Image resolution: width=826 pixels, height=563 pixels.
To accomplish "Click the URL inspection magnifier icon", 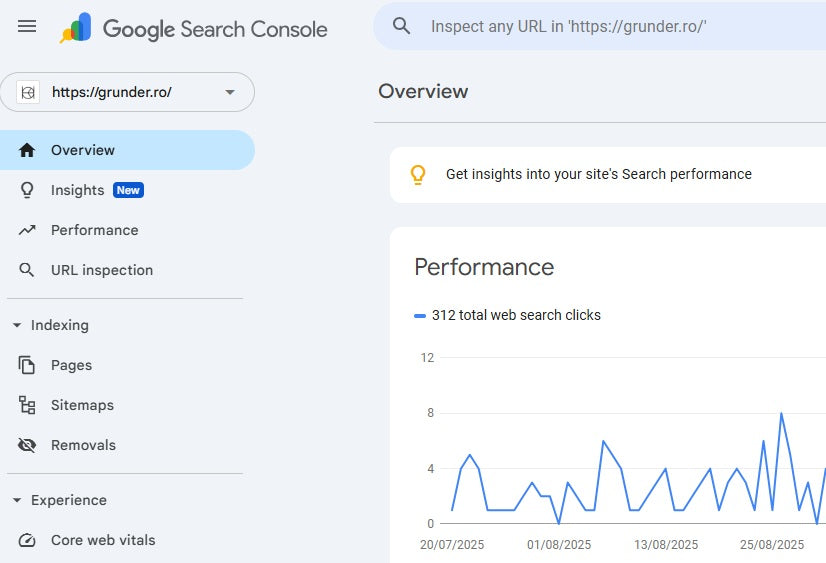I will click(x=27, y=270).
